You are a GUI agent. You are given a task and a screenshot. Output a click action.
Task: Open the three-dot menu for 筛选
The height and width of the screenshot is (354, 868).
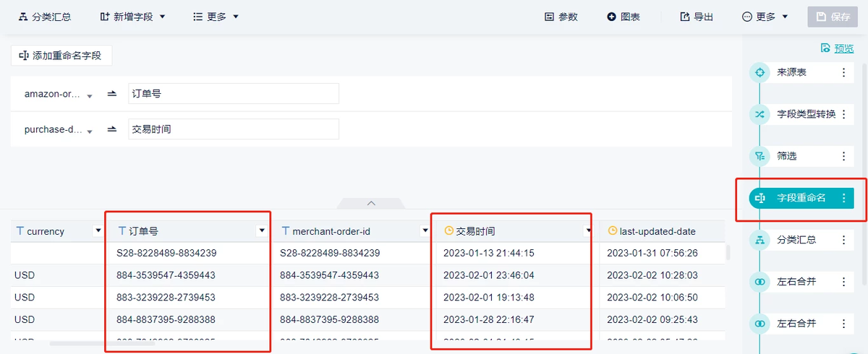coord(844,156)
